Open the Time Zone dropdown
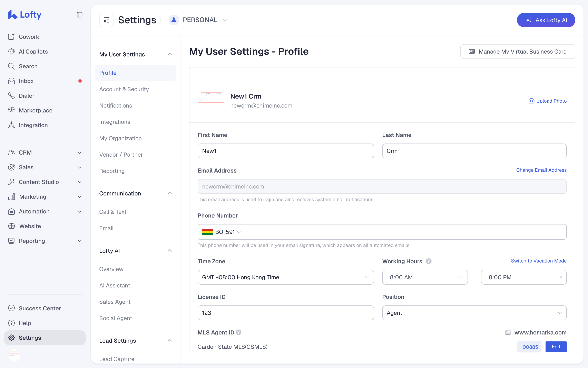588x368 pixels. pyautogui.click(x=285, y=277)
